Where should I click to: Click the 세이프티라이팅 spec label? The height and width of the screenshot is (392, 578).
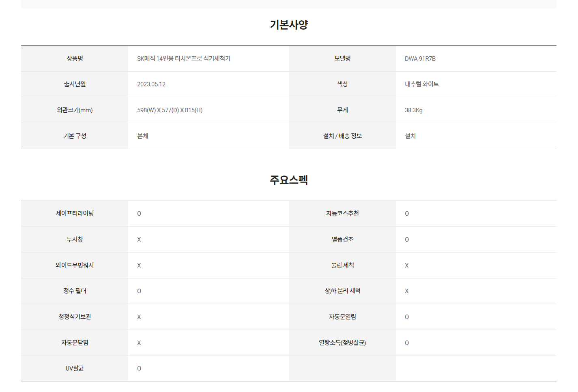coord(75,214)
